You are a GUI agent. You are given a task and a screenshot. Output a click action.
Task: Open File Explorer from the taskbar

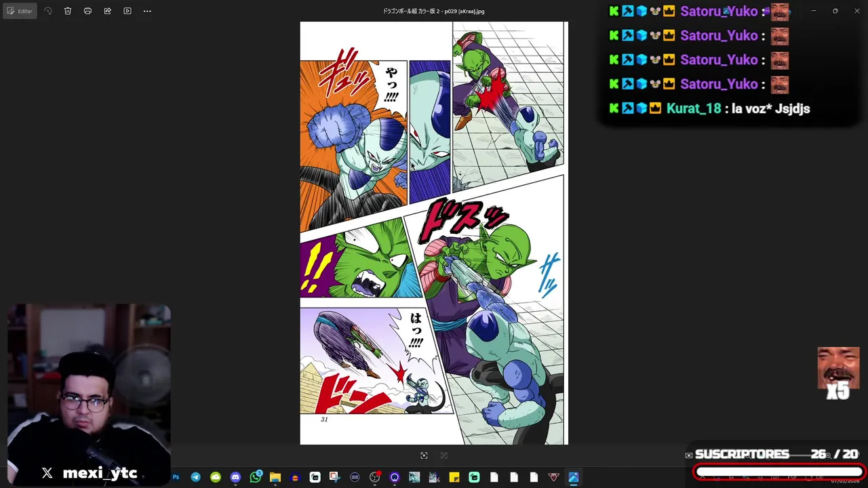point(275,477)
